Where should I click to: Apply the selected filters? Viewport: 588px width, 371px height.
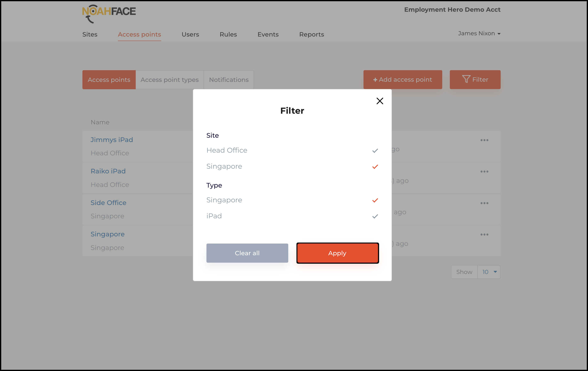pyautogui.click(x=337, y=253)
